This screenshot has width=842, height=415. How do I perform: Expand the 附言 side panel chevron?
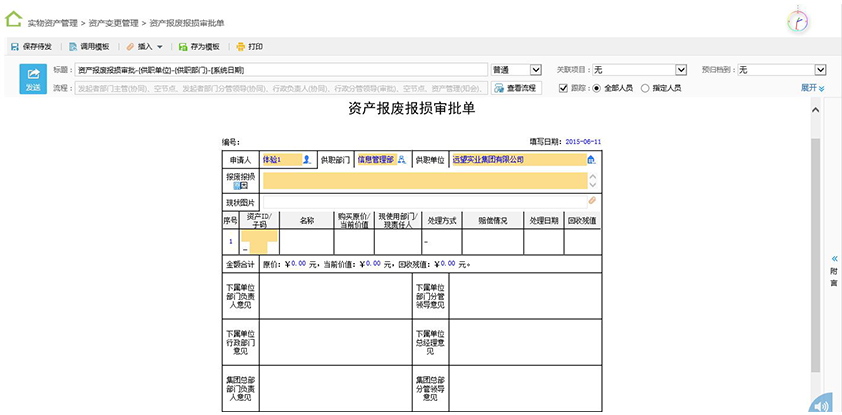point(834,258)
